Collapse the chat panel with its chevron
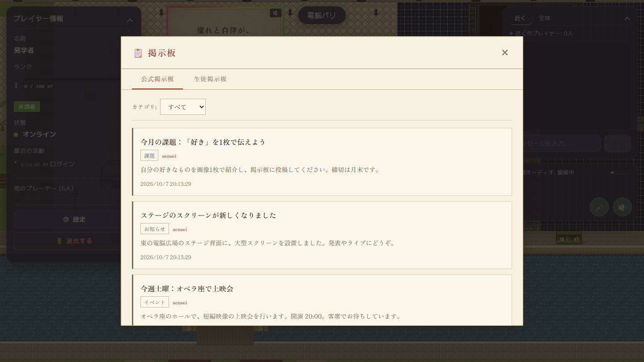This screenshot has width=644, height=362. click(x=627, y=19)
